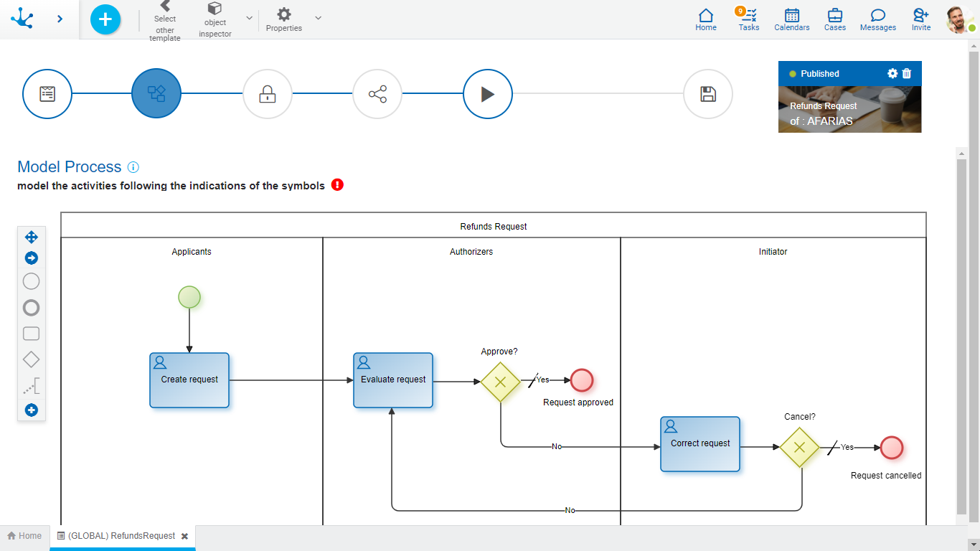The width and height of the screenshot is (980, 551).
Task: Open settings gear on Published card
Action: pos(892,73)
